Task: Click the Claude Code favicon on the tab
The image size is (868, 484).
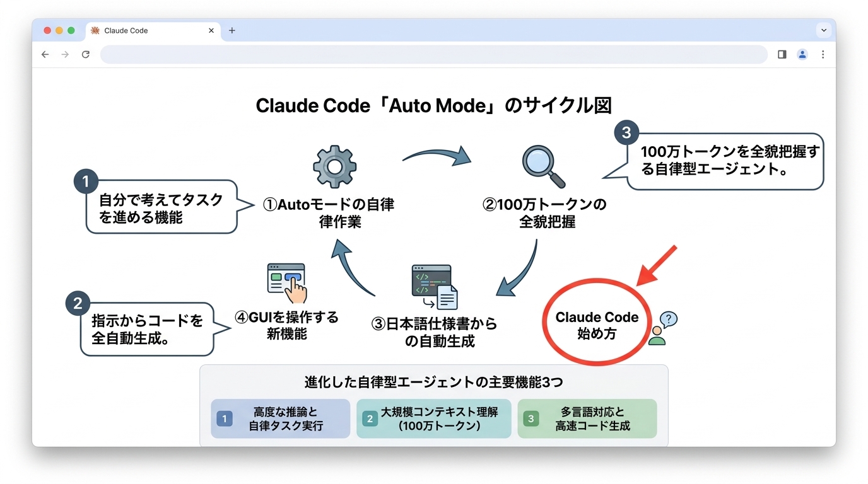Action: click(x=98, y=30)
